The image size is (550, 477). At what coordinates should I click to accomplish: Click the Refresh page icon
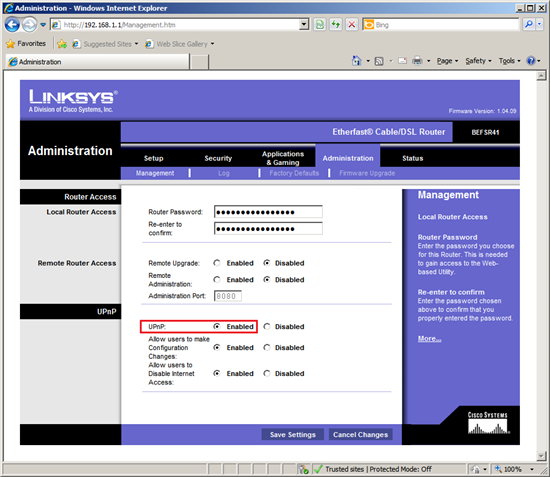(x=336, y=25)
